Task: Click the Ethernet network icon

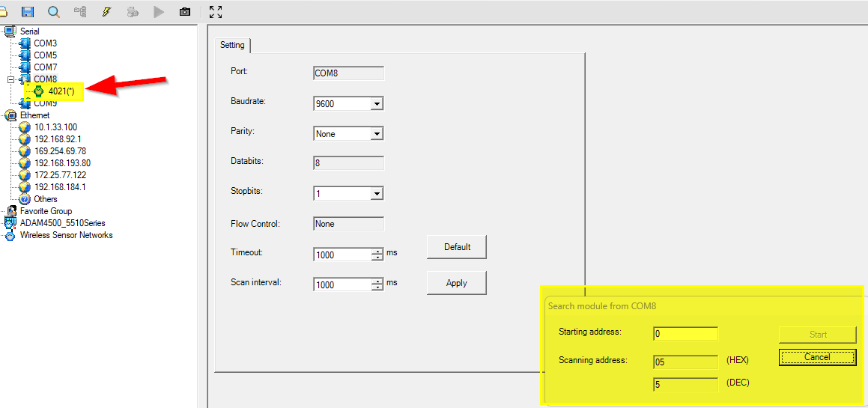Action: 10,115
